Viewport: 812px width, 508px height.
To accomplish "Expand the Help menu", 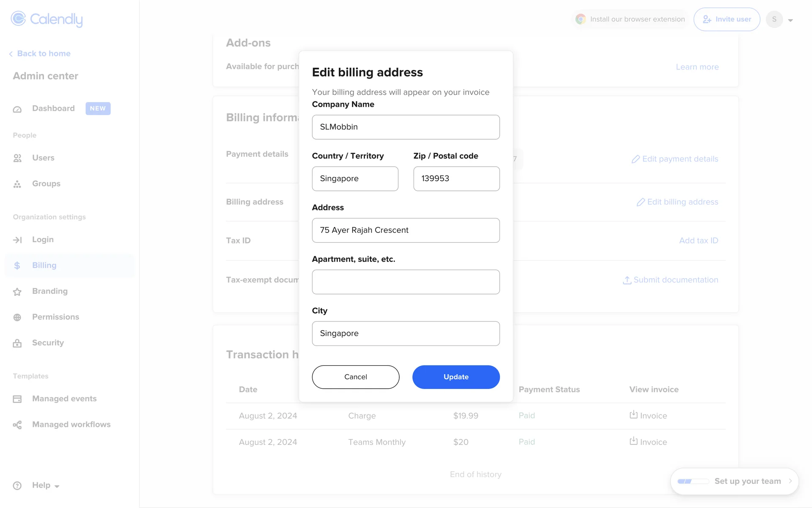I will (45, 486).
